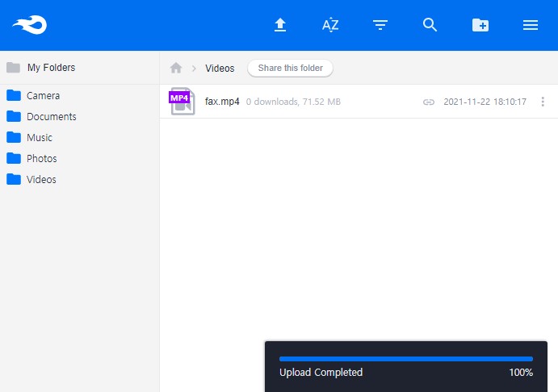Viewport: 558px width, 392px height.
Task: Select My Folders in sidebar
Action: [x=51, y=68]
